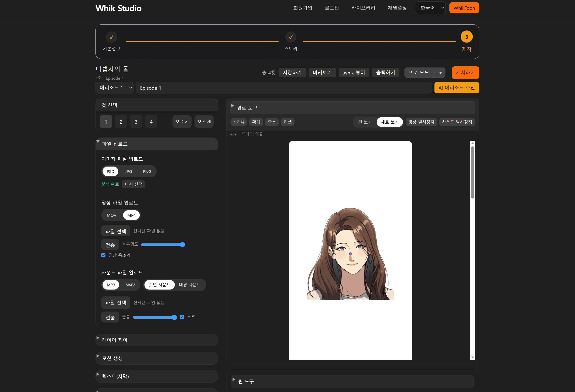Open the 에피소드 1 episode dropdown
575x392 pixels.
[x=114, y=88]
